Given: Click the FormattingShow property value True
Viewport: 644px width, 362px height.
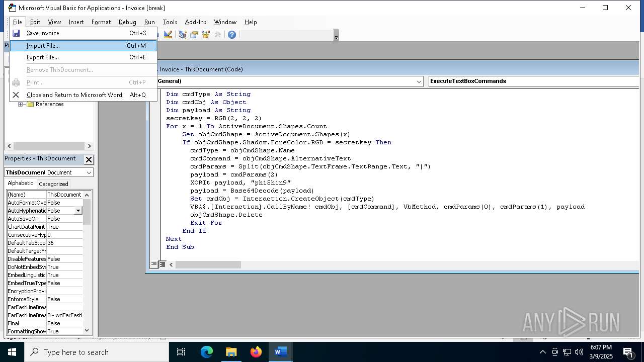Looking at the screenshot, I should click(x=64, y=331).
